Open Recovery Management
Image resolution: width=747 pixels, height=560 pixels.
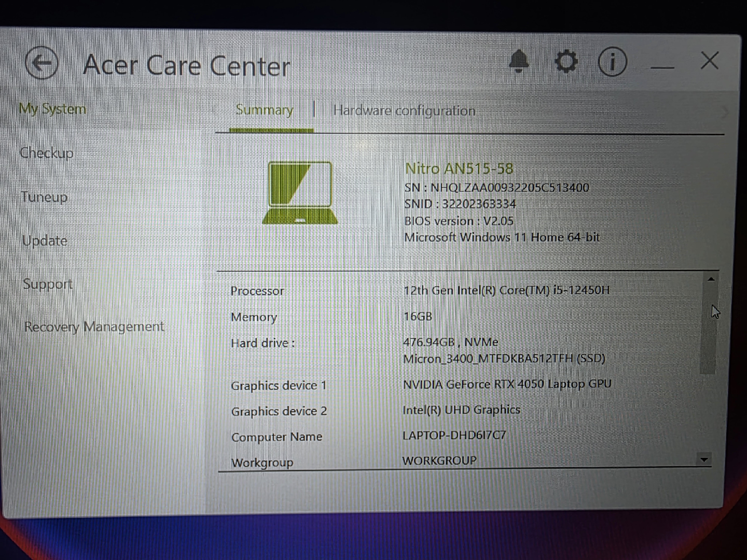coord(94,327)
